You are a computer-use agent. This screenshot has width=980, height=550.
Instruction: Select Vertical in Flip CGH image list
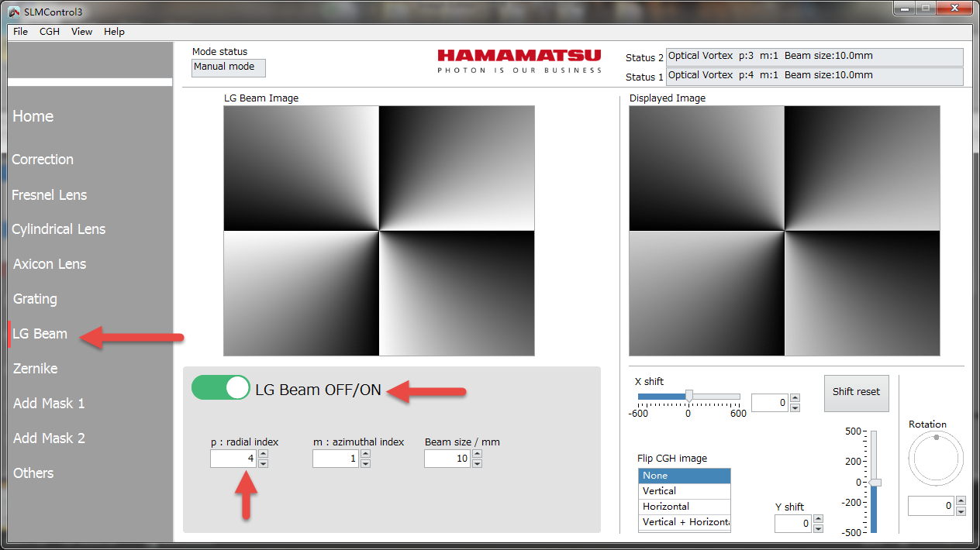click(x=659, y=491)
